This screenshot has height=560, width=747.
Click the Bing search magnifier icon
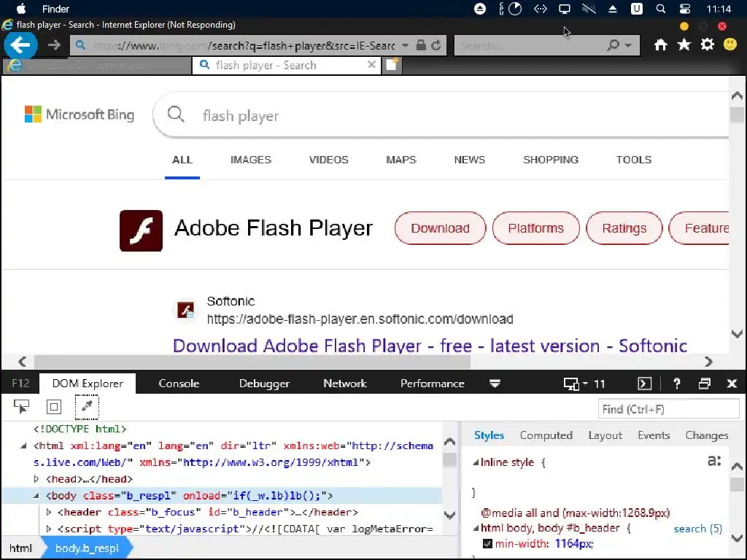pyautogui.click(x=176, y=114)
